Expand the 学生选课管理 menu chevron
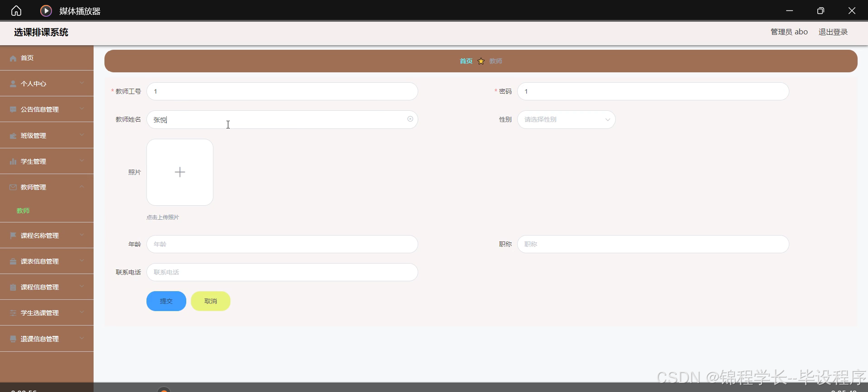Image resolution: width=868 pixels, height=392 pixels. point(82,312)
